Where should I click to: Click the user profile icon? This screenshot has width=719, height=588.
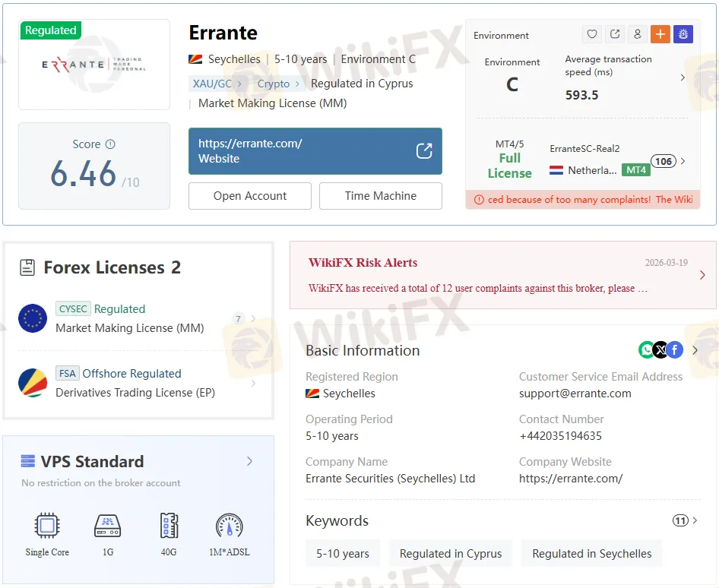click(x=638, y=34)
